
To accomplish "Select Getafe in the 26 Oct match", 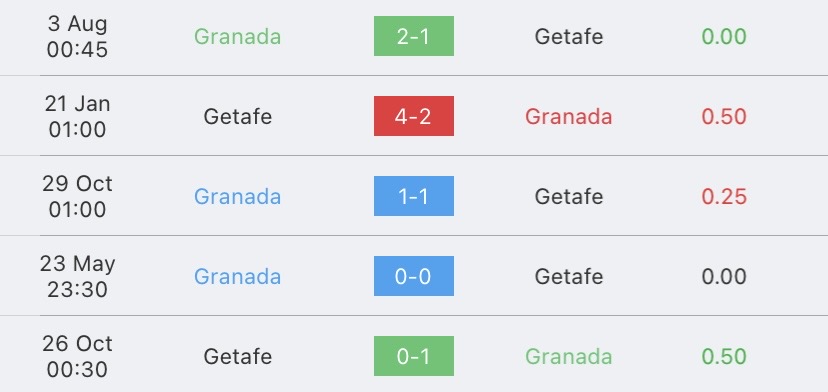I will pos(238,357).
